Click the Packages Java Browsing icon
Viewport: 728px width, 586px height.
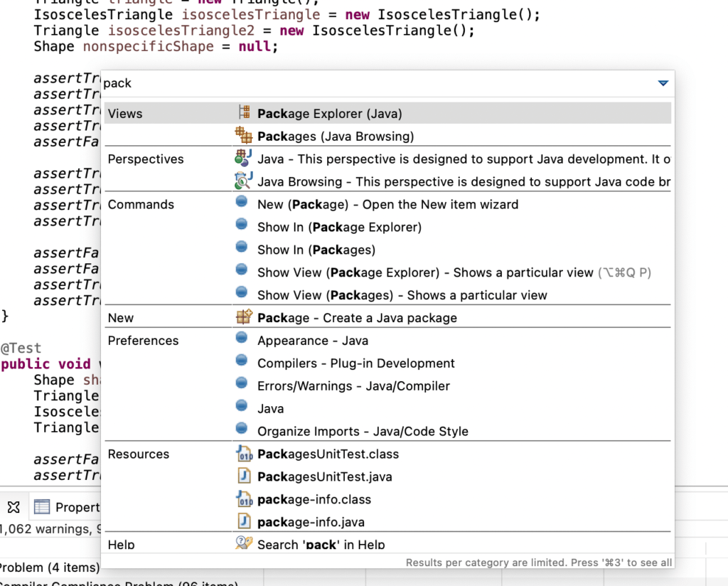click(244, 134)
